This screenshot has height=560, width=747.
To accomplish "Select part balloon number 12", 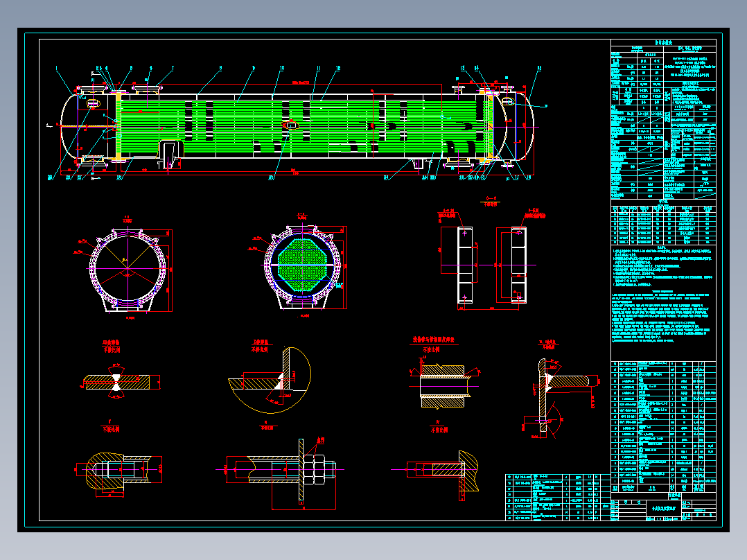I will click(x=337, y=68).
